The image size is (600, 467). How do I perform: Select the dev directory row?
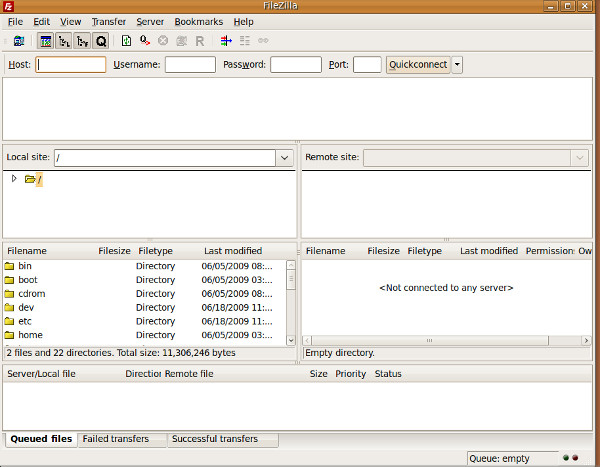(x=145, y=307)
